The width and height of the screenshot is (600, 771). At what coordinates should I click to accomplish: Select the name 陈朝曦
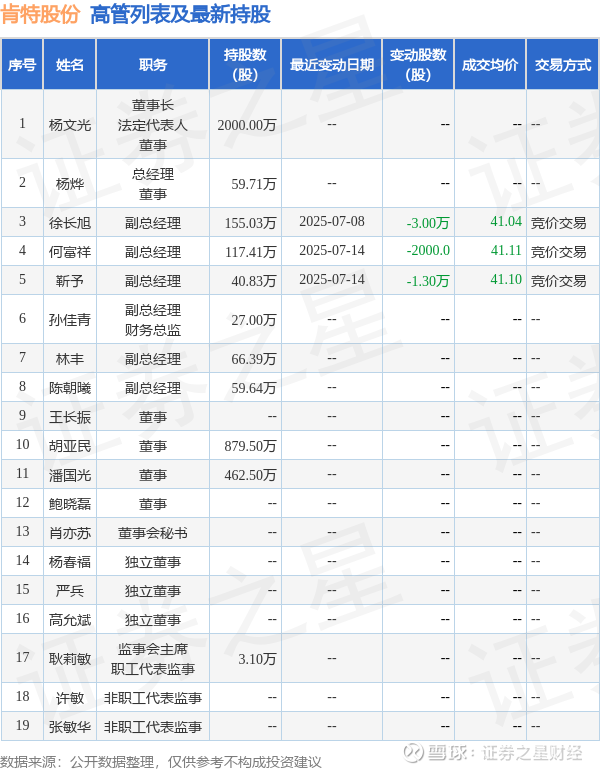tap(70, 388)
